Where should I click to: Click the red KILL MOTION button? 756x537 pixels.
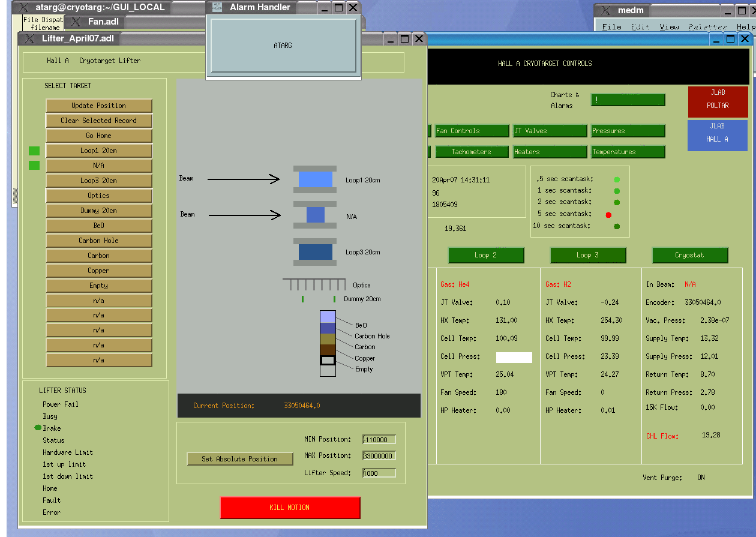click(290, 508)
